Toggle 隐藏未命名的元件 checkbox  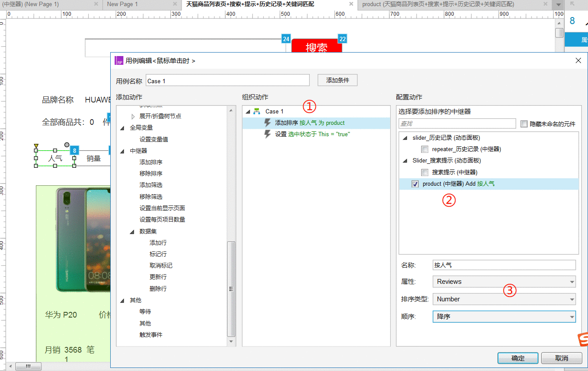tap(524, 124)
